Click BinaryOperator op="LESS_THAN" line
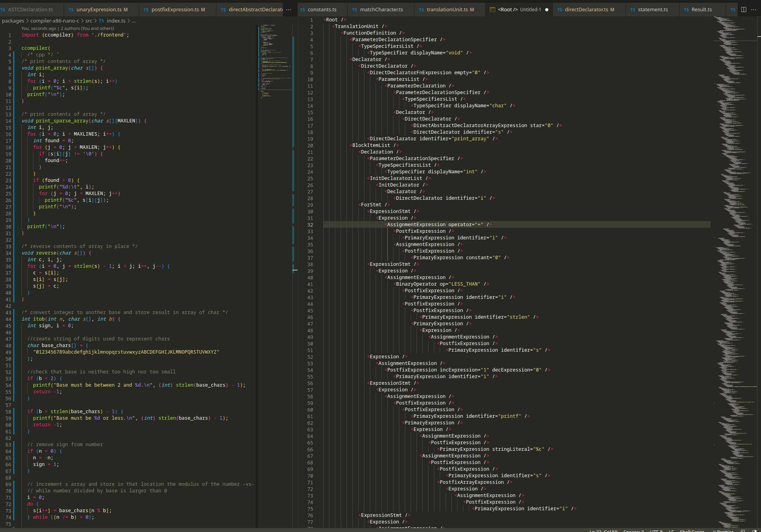This screenshot has width=761, height=532. (441, 284)
